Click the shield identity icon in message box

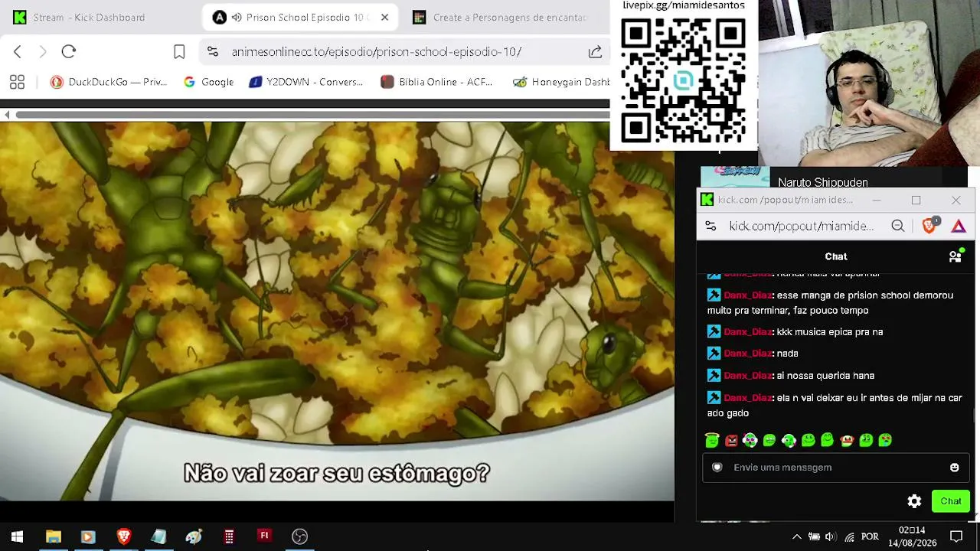(x=717, y=468)
